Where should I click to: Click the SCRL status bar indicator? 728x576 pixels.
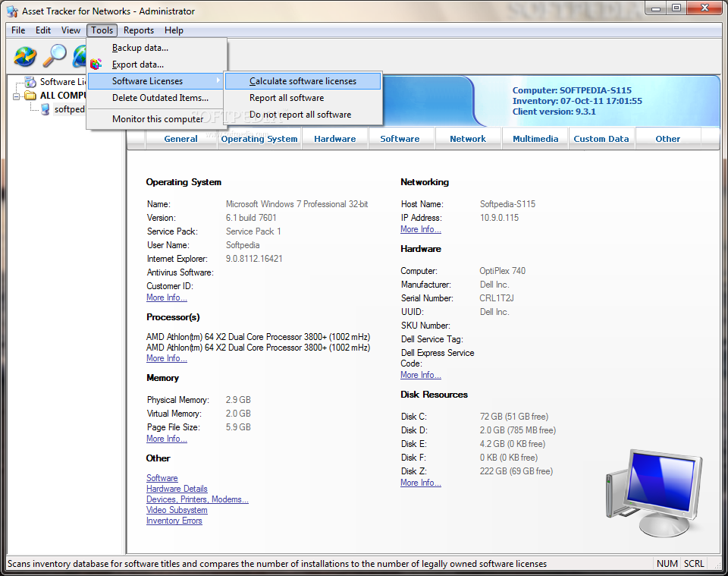point(694,564)
